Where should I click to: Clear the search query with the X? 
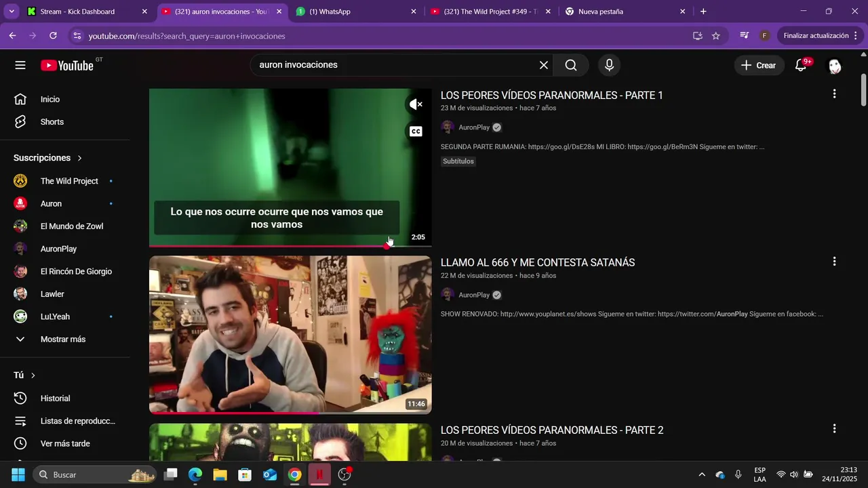(543, 65)
